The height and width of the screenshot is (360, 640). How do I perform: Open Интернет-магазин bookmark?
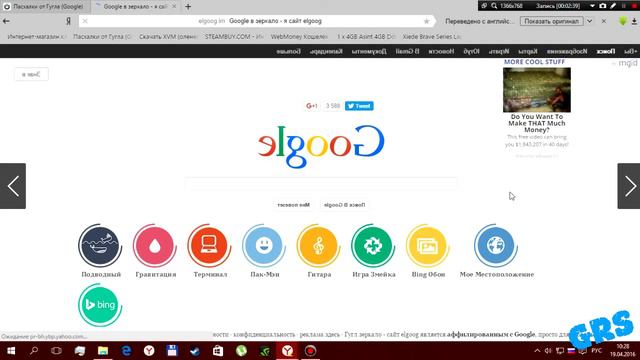tap(36, 37)
